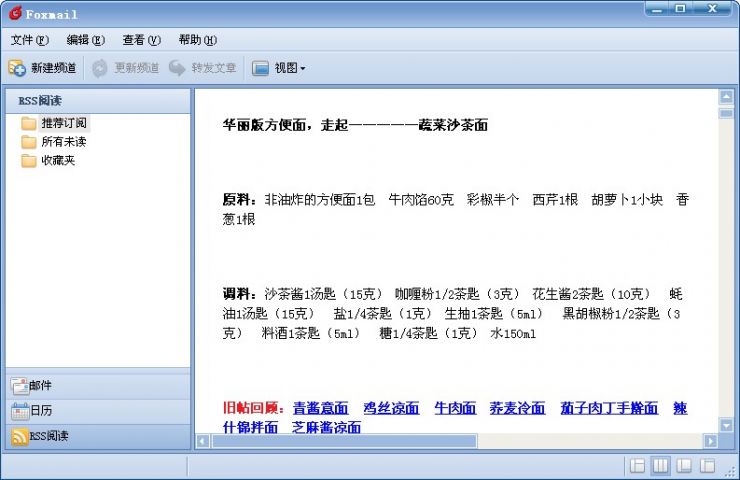Open the 文件(F) menu
This screenshot has width=740, height=480.
click(x=29, y=40)
